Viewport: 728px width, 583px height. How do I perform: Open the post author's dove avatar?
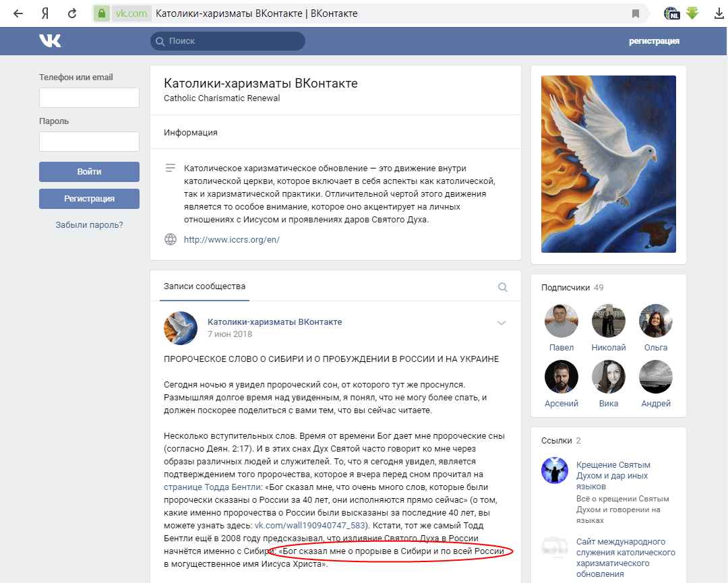coord(181,328)
